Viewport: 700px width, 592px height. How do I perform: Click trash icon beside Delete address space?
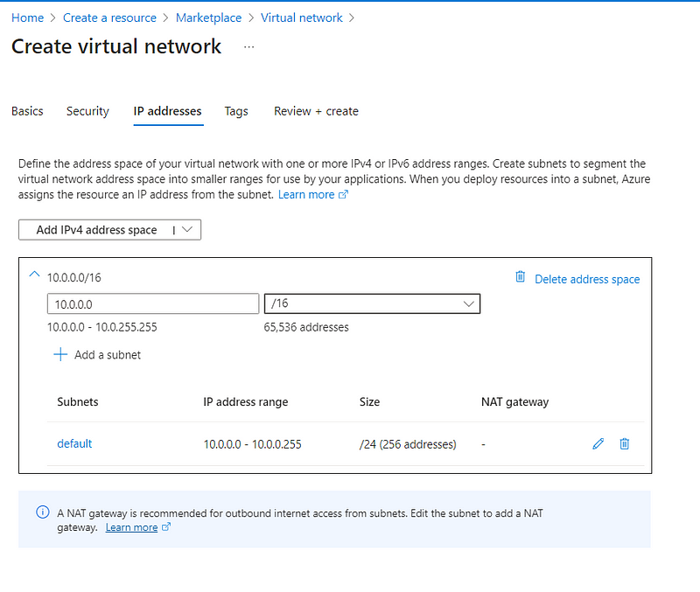click(x=520, y=277)
